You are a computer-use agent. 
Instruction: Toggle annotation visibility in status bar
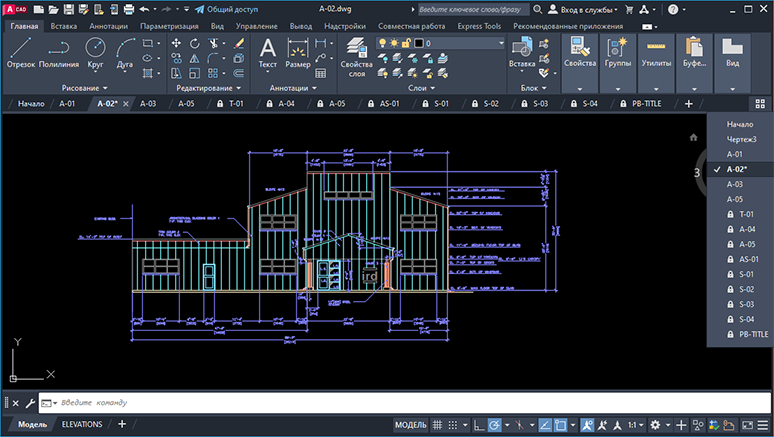587,425
